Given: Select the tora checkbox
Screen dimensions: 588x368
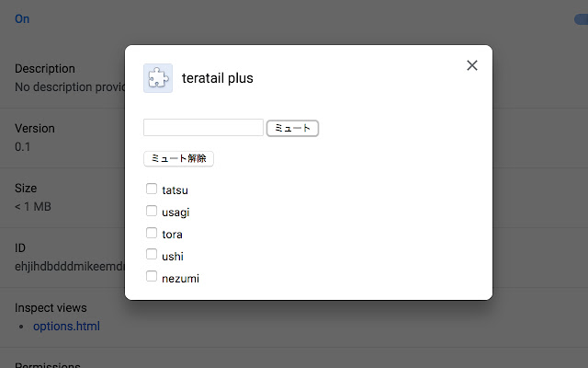Looking at the screenshot, I should click(x=152, y=234).
